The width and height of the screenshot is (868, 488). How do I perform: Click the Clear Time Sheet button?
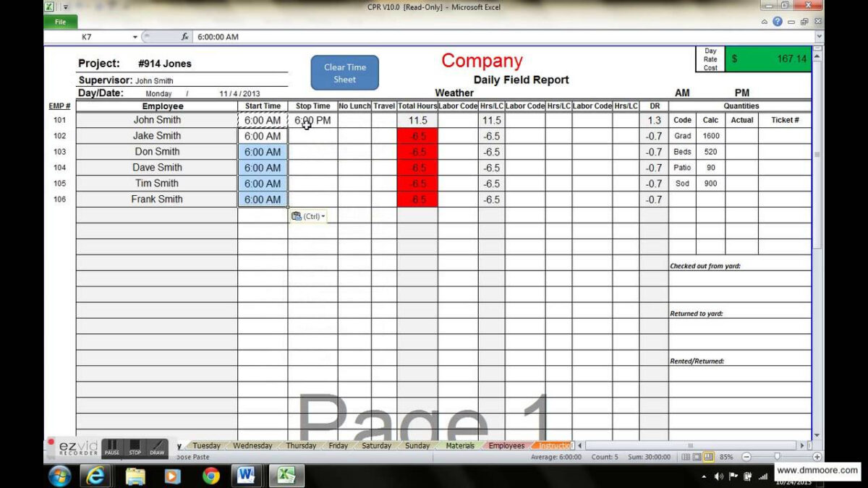click(345, 73)
